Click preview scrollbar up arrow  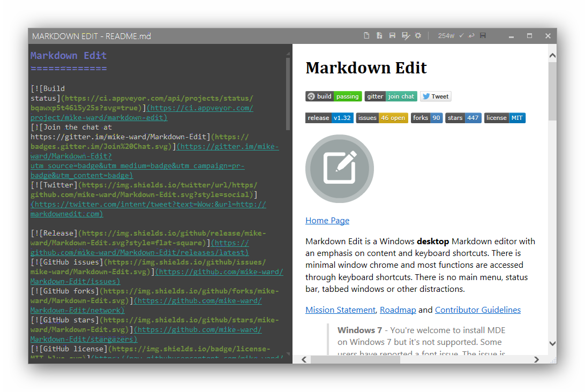[x=552, y=56]
